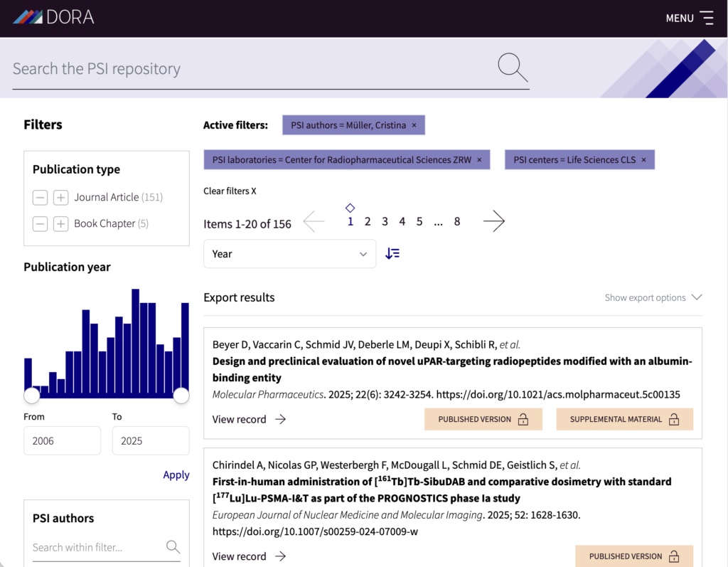This screenshot has width=728, height=567.
Task: Exclude Journal Article with minus box
Action: tap(40, 198)
